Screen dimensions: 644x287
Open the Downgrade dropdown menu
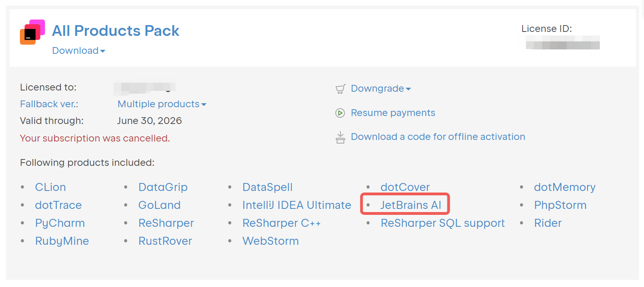pyautogui.click(x=381, y=88)
